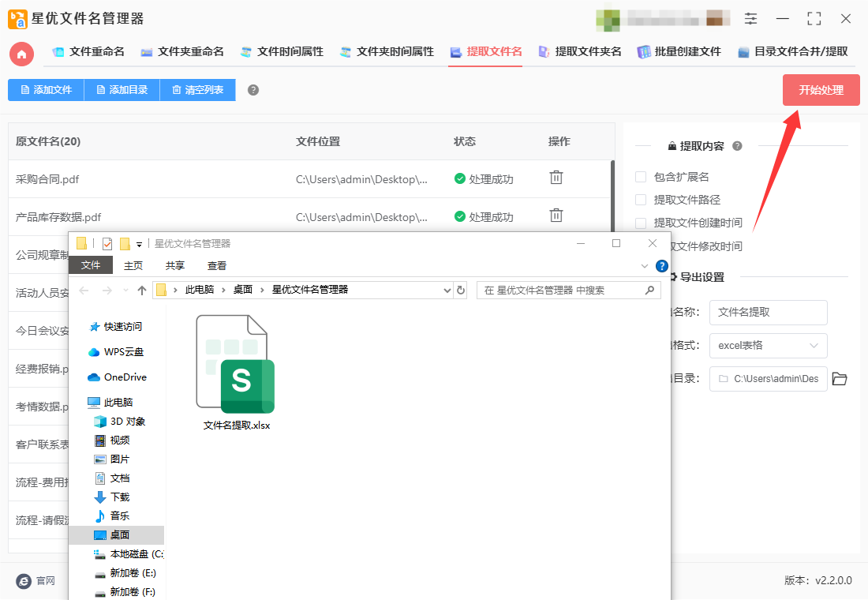Click help question icon beside 清空列表
The image size is (868, 600).
click(253, 90)
